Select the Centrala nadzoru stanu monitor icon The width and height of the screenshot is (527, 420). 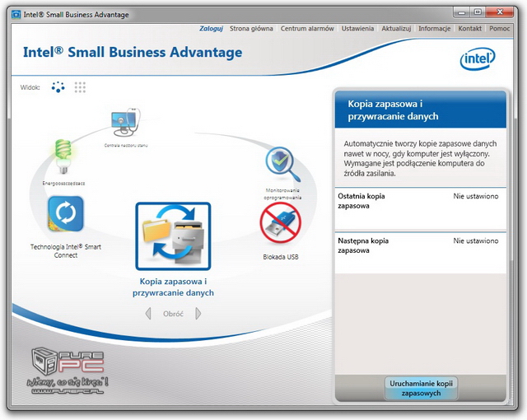click(x=126, y=124)
